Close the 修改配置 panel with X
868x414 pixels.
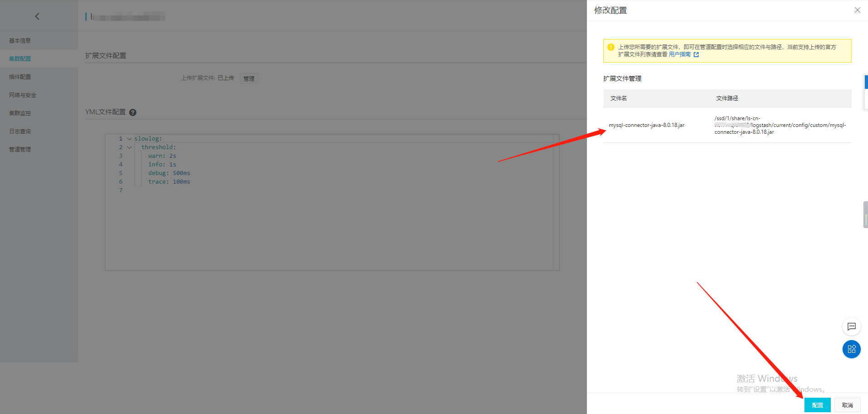pyautogui.click(x=857, y=10)
